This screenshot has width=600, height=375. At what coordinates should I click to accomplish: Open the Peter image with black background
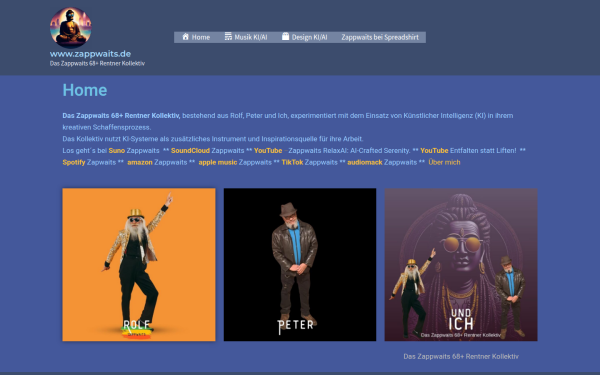tap(300, 264)
